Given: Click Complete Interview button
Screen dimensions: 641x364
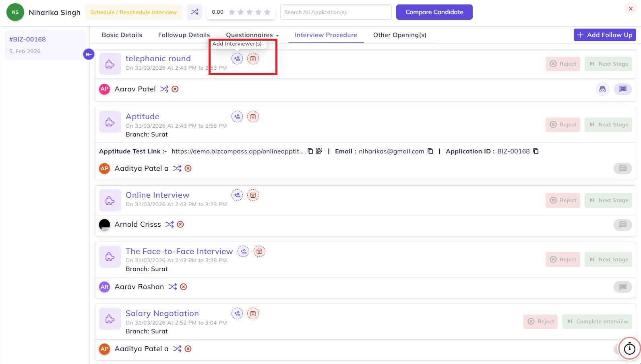Looking at the screenshot, I should (x=597, y=322).
